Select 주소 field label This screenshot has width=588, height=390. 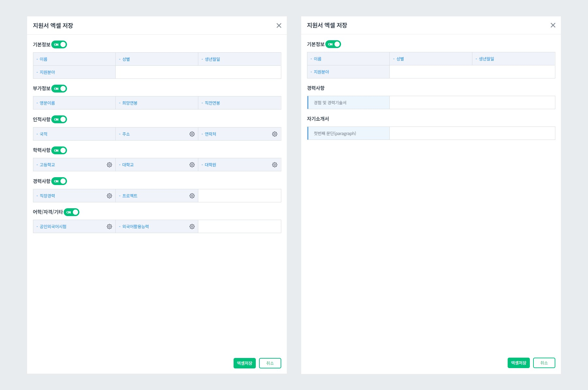(126, 134)
